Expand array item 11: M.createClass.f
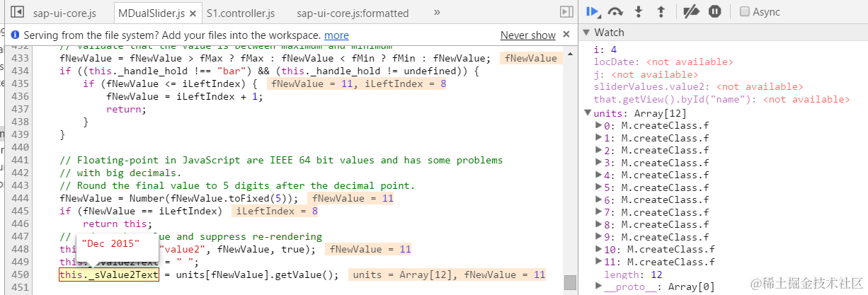 tap(599, 262)
